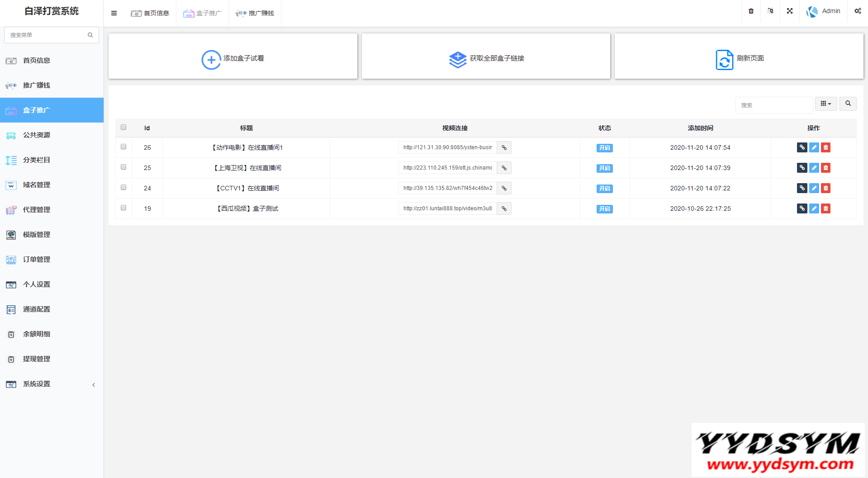Screen dimensions: 868x478
Task: Check the select-all checkbox in table header
Action: 123,128
